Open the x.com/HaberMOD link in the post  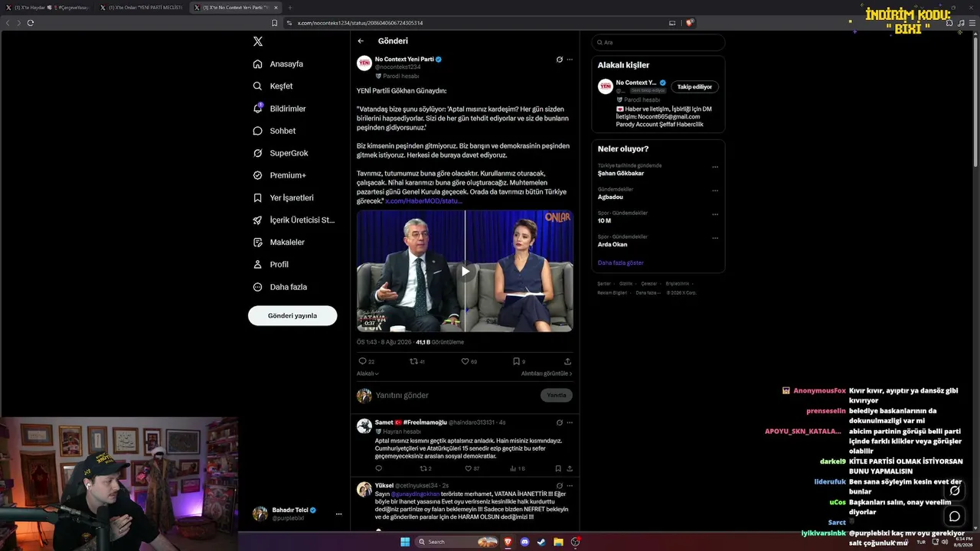(423, 201)
